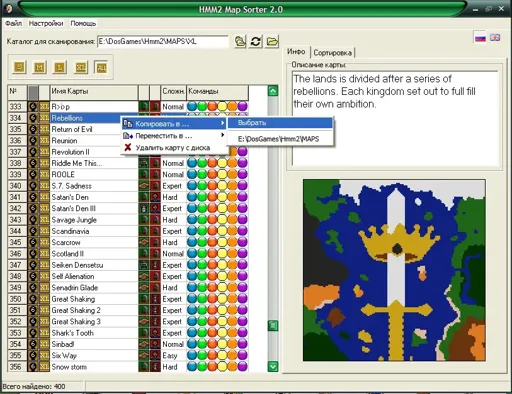This screenshot has height=394, width=512.
Task: Select the Scandinavia map row
Action: 128,231
